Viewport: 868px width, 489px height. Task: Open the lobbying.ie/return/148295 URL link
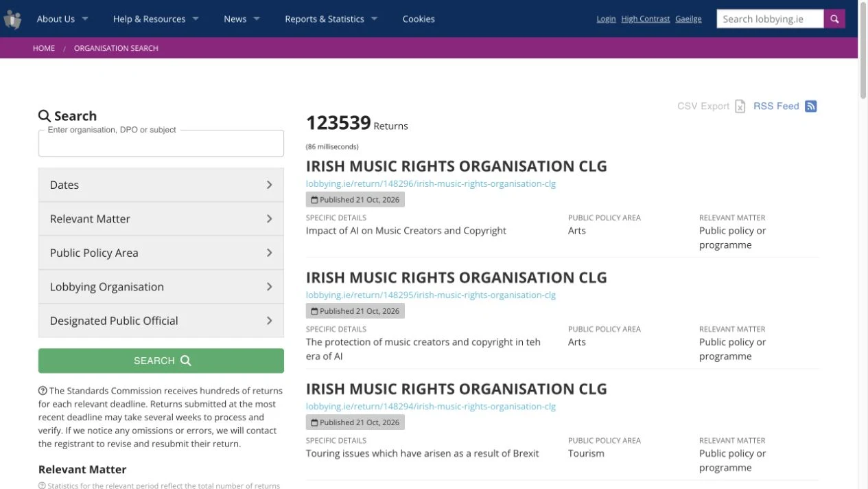[431, 295]
